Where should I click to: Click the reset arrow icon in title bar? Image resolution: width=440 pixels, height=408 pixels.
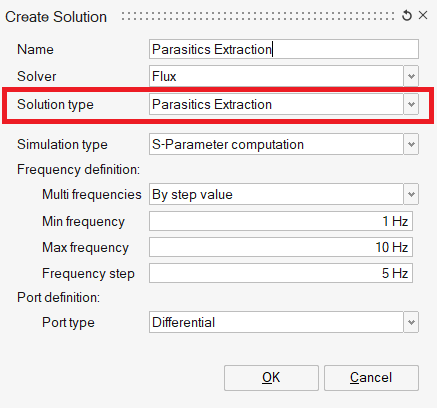pyautogui.click(x=407, y=15)
